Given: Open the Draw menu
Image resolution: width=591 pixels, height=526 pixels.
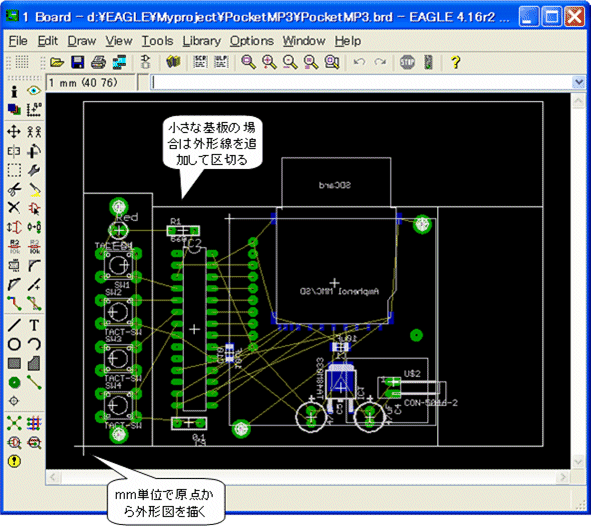Looking at the screenshot, I should tap(82, 41).
